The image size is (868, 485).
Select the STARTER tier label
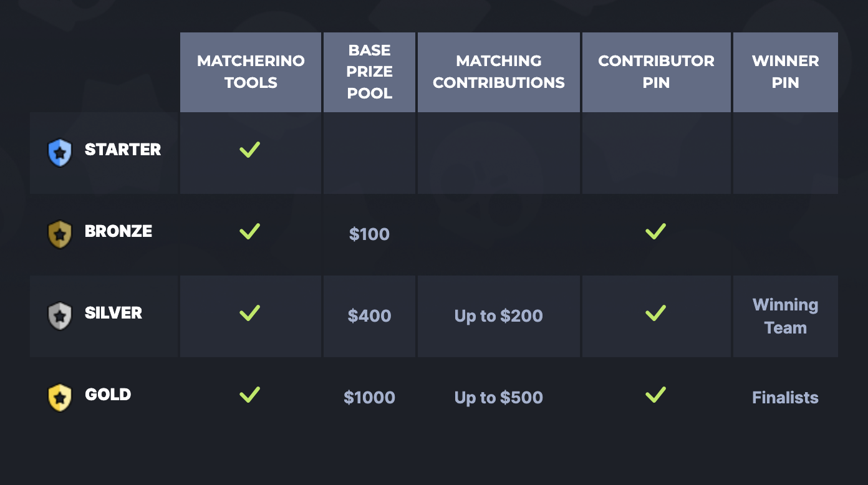[x=123, y=150]
